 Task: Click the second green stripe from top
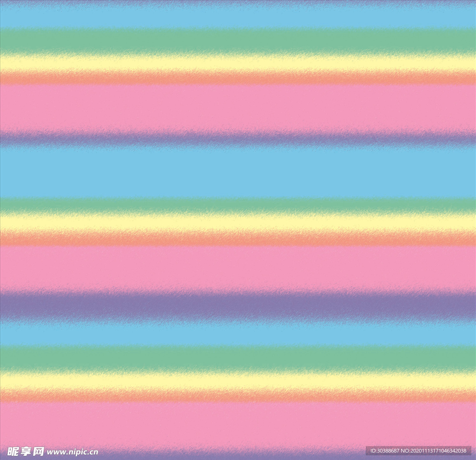pyautogui.click(x=238, y=205)
